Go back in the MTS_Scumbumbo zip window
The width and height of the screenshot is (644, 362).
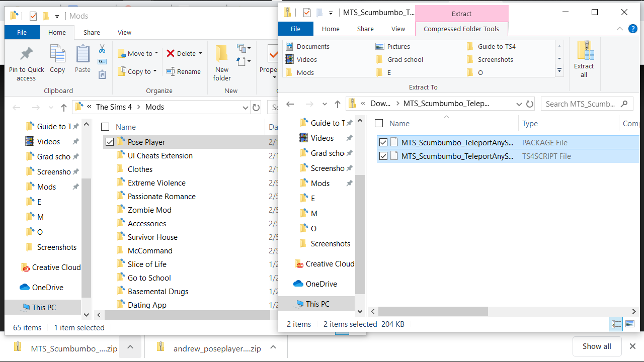pyautogui.click(x=290, y=104)
